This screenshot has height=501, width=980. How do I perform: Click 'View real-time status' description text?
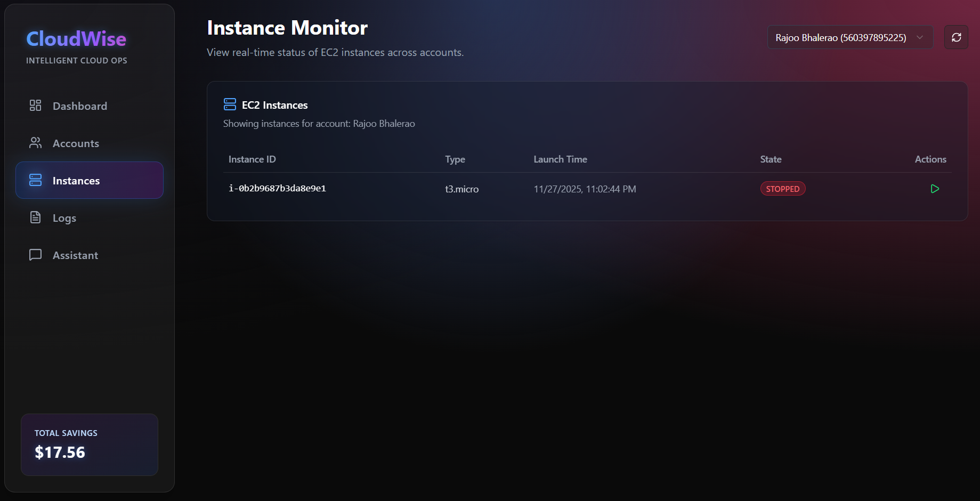(335, 52)
